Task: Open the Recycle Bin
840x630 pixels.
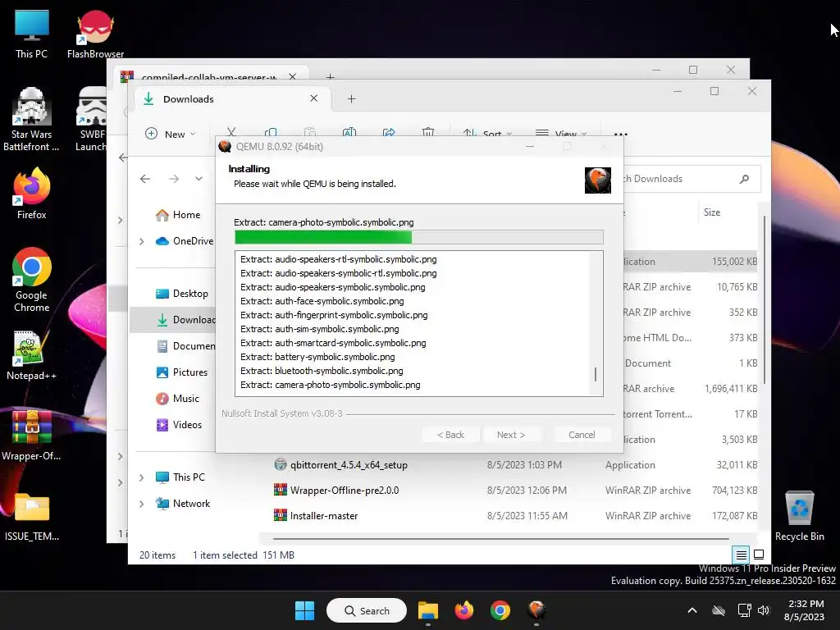Action: click(x=799, y=515)
